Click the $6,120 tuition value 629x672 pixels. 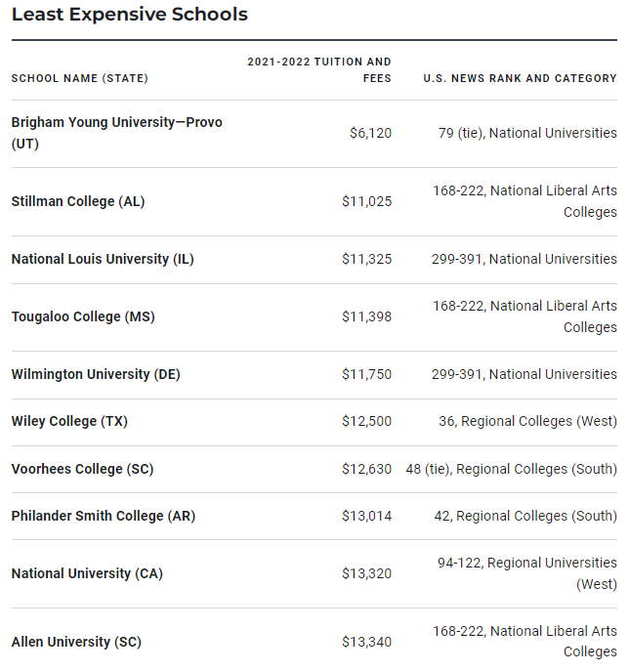click(370, 133)
